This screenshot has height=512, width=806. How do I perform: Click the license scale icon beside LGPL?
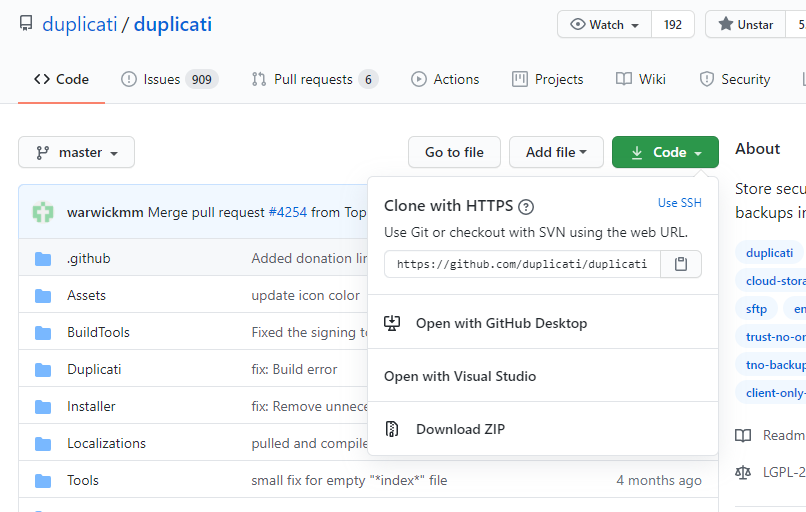coord(743,472)
